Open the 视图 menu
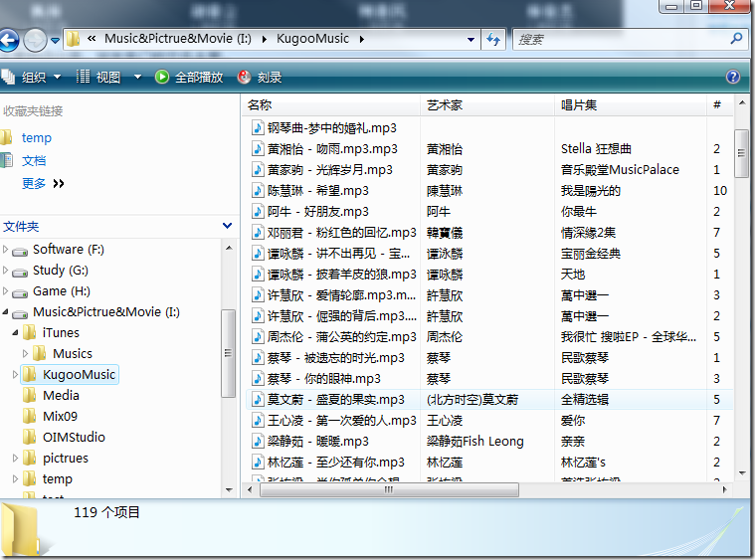The width and height of the screenshot is (755, 560). click(x=99, y=77)
